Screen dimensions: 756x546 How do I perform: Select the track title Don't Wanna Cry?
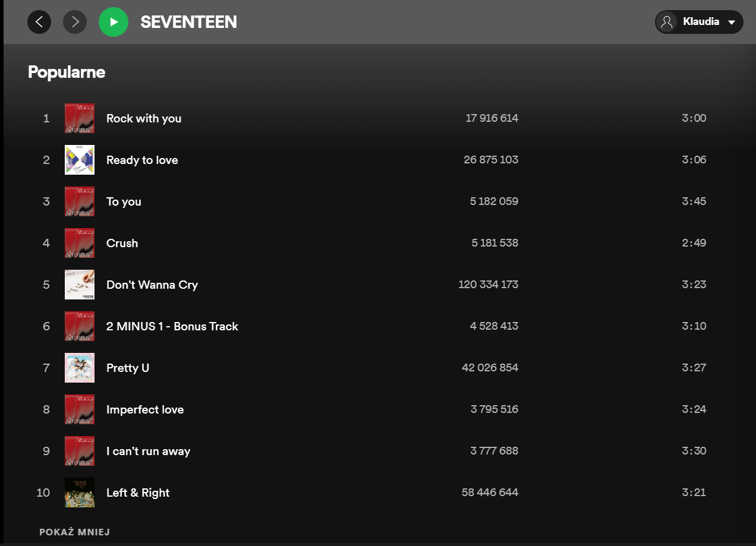152,285
